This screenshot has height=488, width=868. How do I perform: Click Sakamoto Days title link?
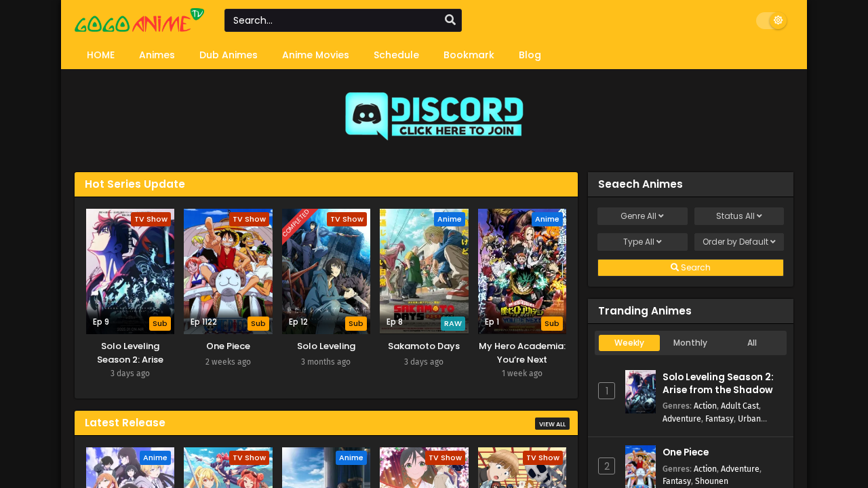(424, 346)
